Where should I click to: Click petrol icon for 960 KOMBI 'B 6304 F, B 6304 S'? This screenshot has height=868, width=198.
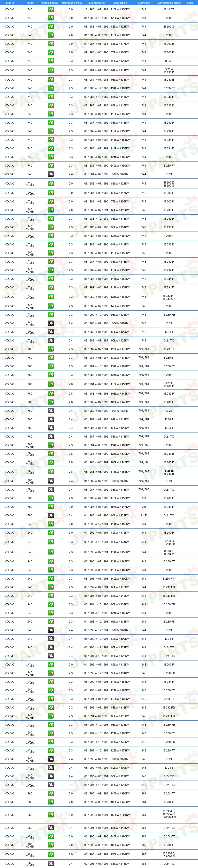pyautogui.click(x=51, y=854)
